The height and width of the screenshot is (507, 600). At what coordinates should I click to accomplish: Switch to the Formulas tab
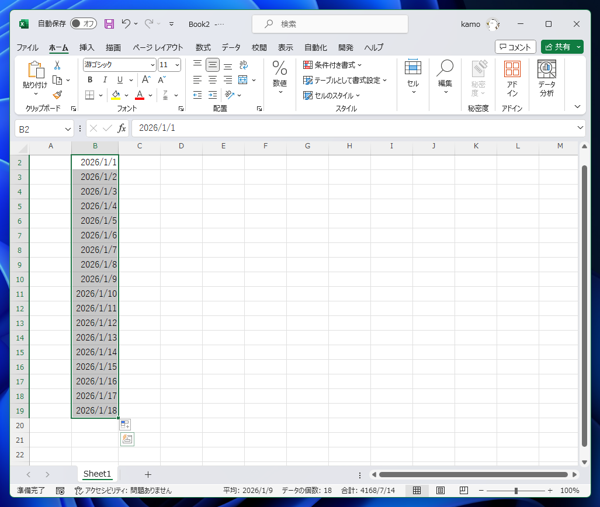click(x=203, y=47)
